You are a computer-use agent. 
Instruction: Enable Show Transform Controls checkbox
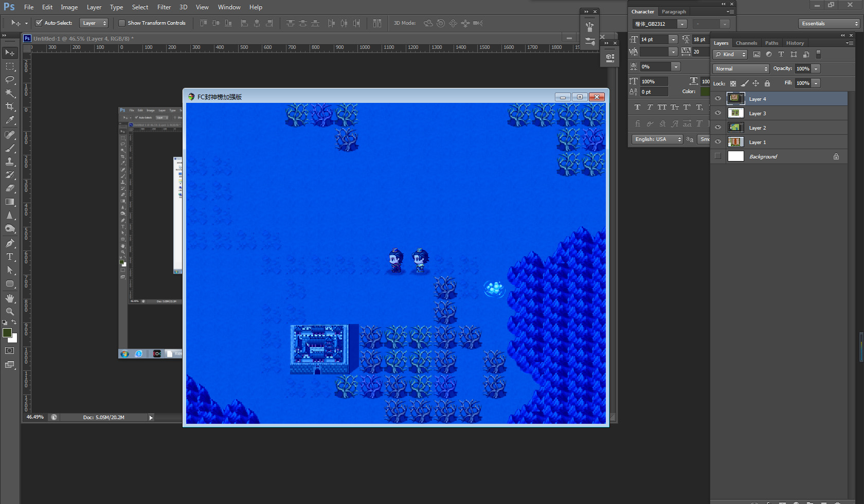pos(122,23)
